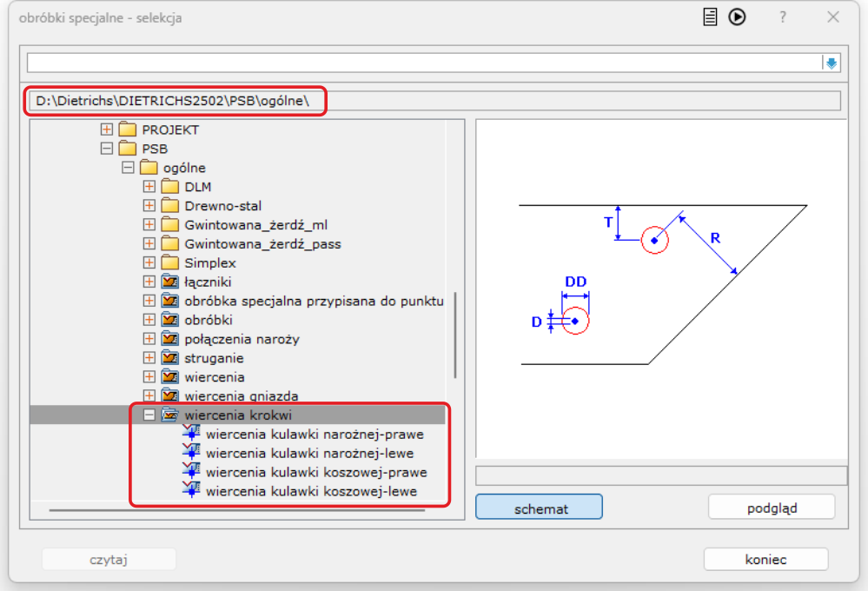Screen dimensions: 868x591
Task: Expand the struganie node
Action: click(x=149, y=358)
